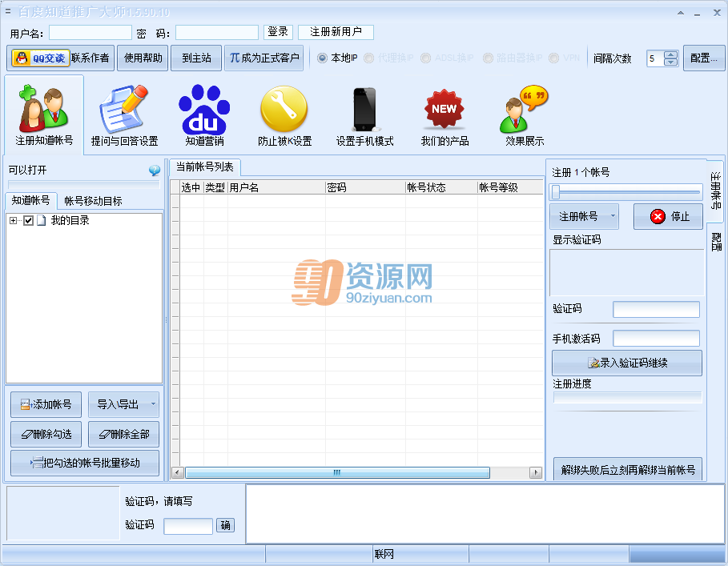Decrease 间隔次数 spinner value

coord(671,62)
